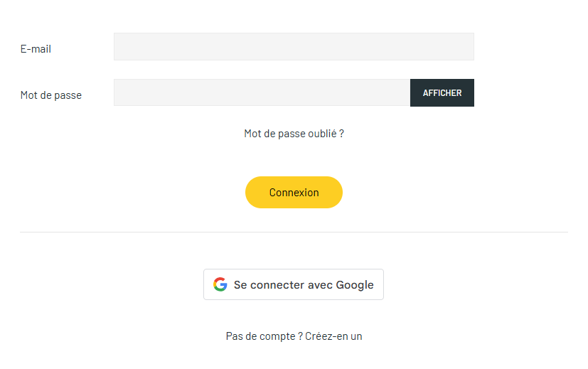The height and width of the screenshot is (369, 588).
Task: Show password with the AFFICHER toggle
Action: pos(442,93)
